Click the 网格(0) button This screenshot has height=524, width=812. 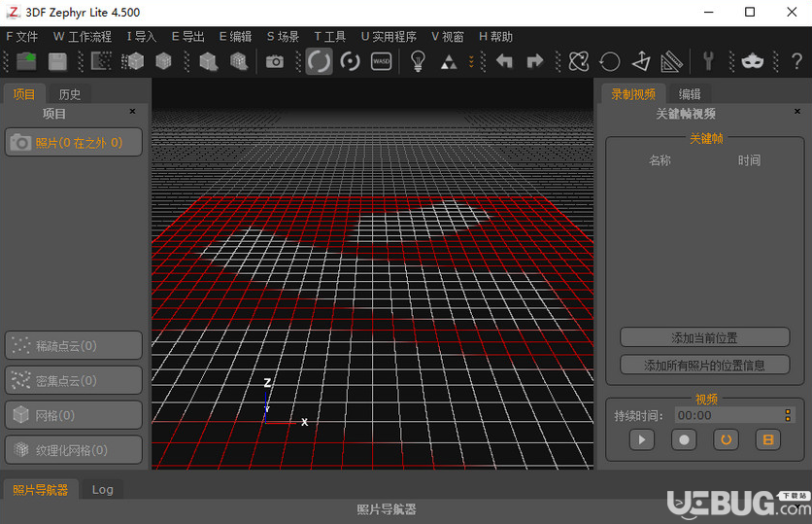tap(74, 415)
